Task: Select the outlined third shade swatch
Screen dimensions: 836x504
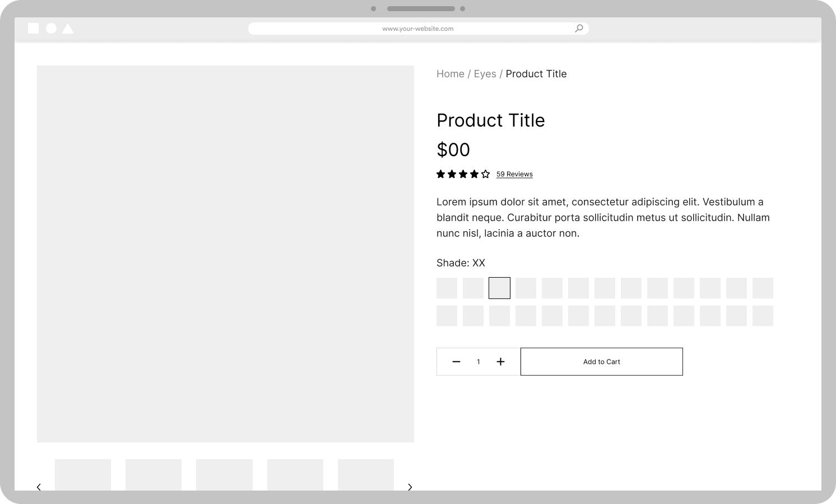Action: pyautogui.click(x=499, y=288)
